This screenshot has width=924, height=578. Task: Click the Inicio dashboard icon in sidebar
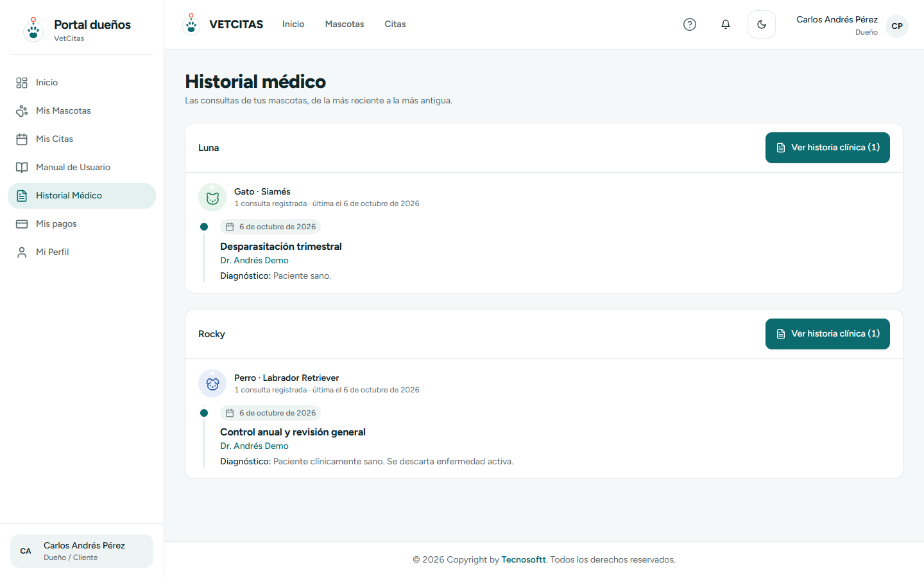pos(22,83)
